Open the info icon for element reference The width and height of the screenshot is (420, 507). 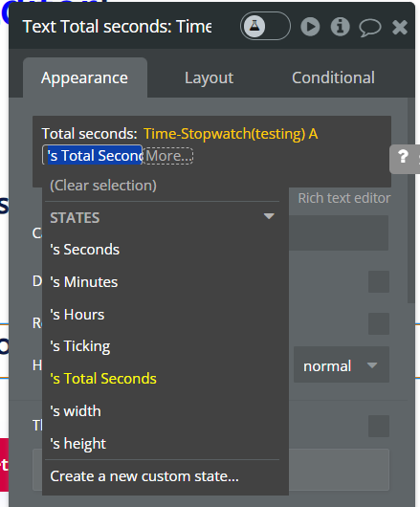[x=340, y=27]
